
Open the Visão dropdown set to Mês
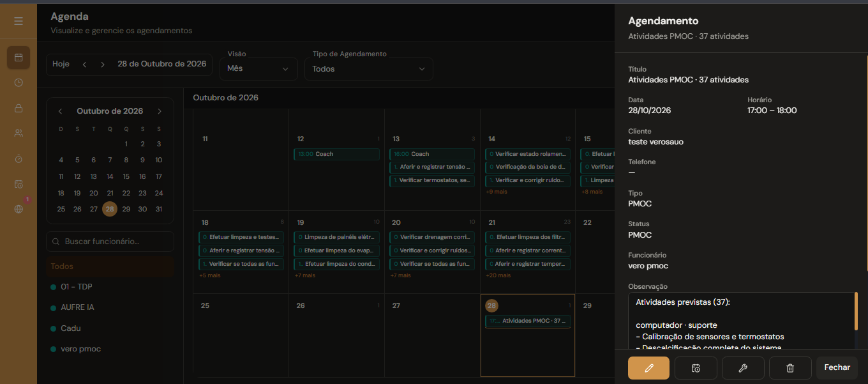(258, 69)
